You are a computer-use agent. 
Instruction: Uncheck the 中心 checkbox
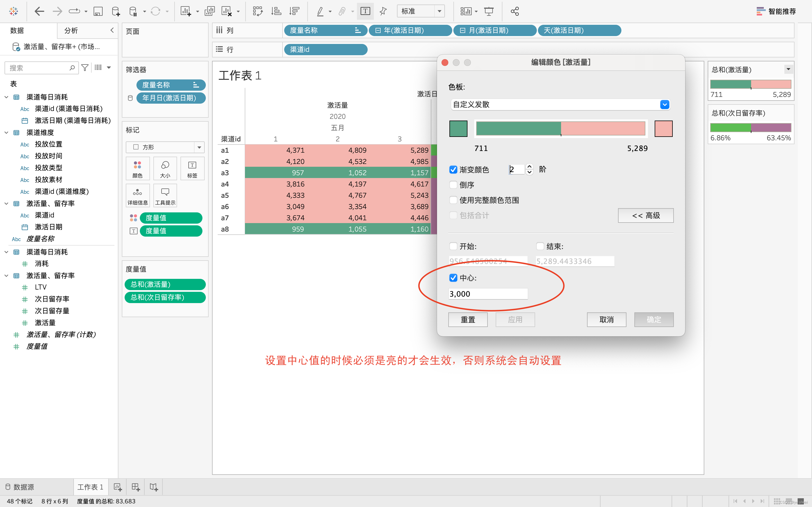click(x=453, y=278)
